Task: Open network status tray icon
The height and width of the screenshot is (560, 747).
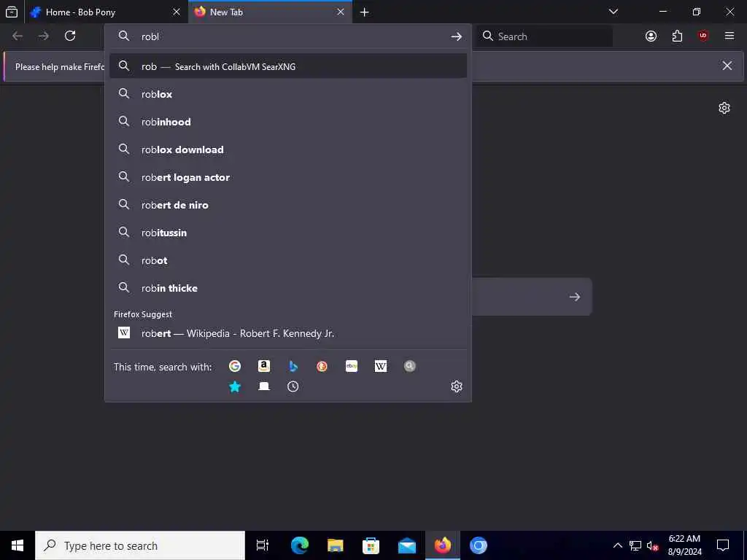Action: pyautogui.click(x=635, y=545)
